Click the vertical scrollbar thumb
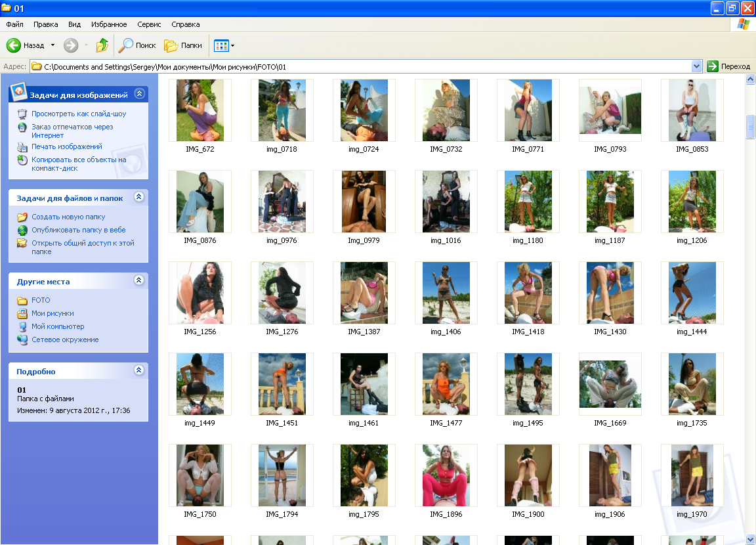The width and height of the screenshot is (756, 545). pyautogui.click(x=750, y=127)
